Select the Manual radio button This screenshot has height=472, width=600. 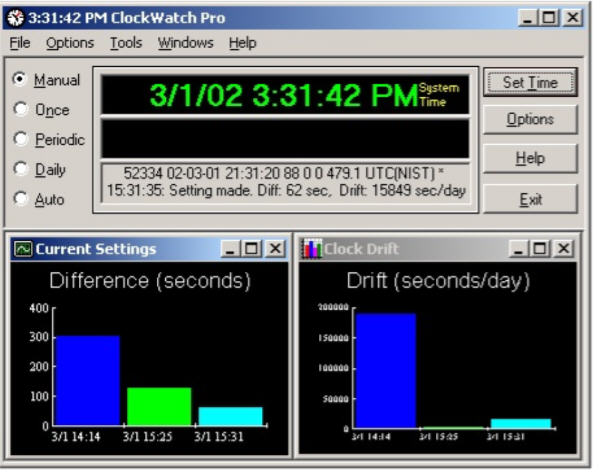[x=19, y=79]
